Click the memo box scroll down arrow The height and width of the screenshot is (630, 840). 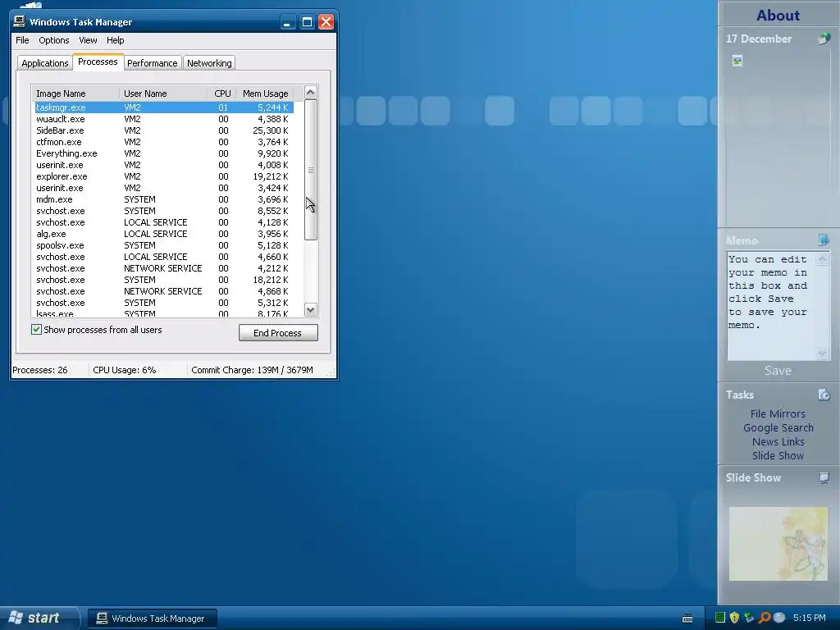tap(822, 353)
